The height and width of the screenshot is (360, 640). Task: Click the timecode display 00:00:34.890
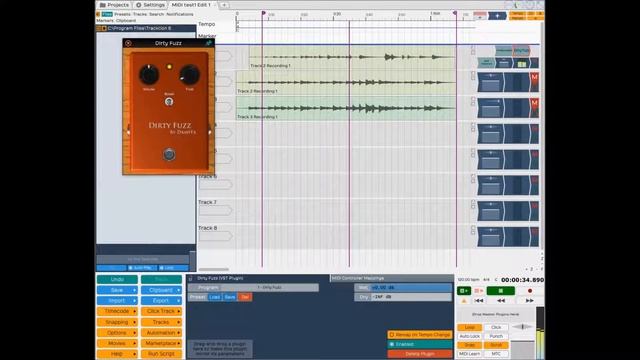click(522, 280)
